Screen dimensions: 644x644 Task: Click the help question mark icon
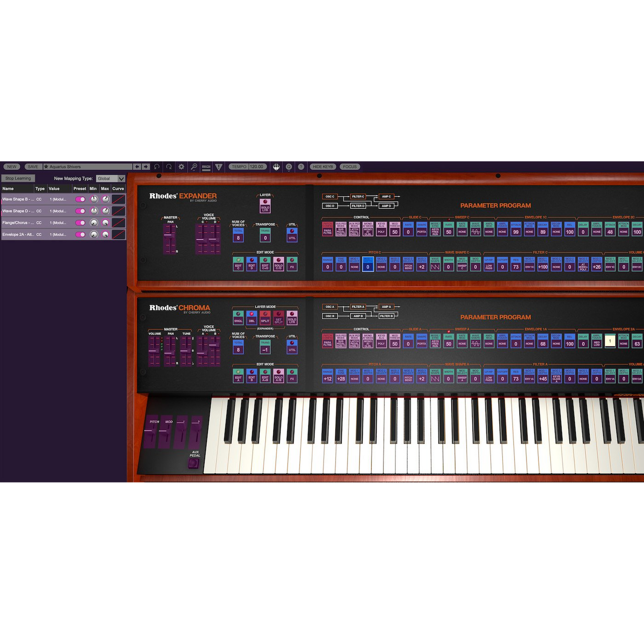pyautogui.click(x=301, y=167)
